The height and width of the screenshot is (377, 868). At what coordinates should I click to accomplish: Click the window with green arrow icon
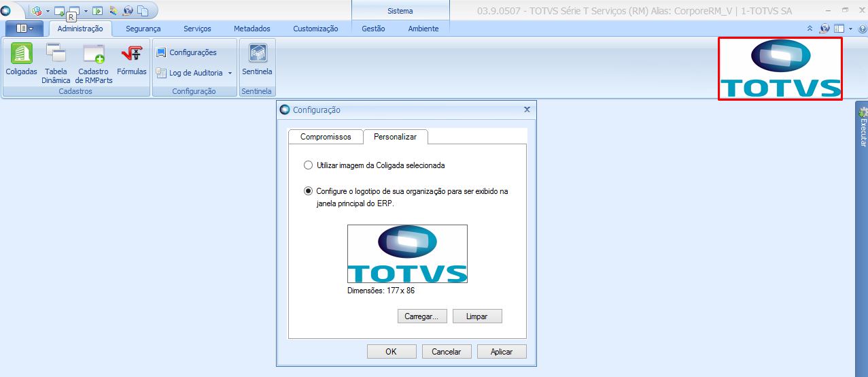pos(59,10)
